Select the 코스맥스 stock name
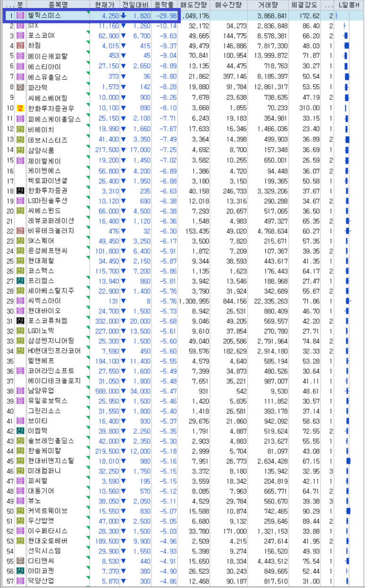Image resolution: width=365 pixels, height=588 pixels. 41,271
